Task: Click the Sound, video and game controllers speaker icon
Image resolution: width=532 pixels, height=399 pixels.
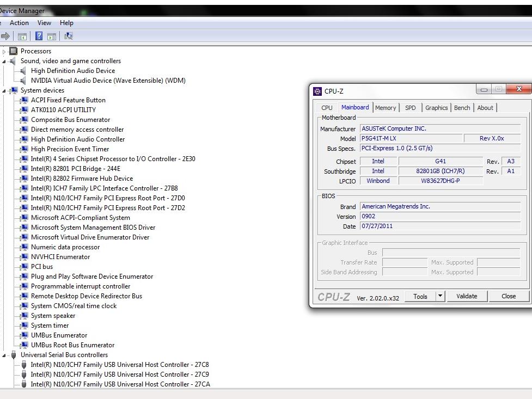Action: coord(13,61)
